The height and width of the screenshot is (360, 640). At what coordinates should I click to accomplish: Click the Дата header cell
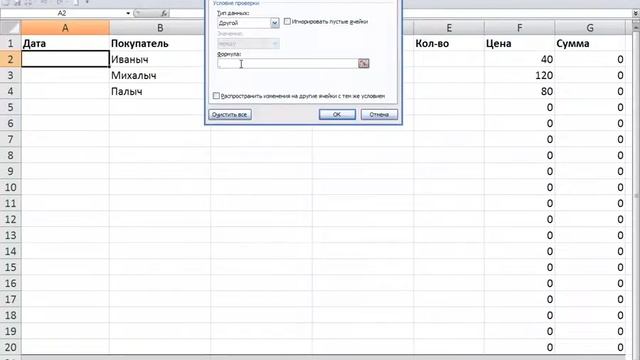click(65, 43)
